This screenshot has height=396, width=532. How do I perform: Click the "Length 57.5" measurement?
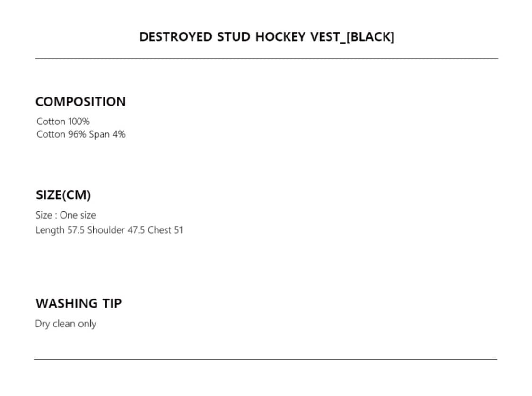coord(60,230)
